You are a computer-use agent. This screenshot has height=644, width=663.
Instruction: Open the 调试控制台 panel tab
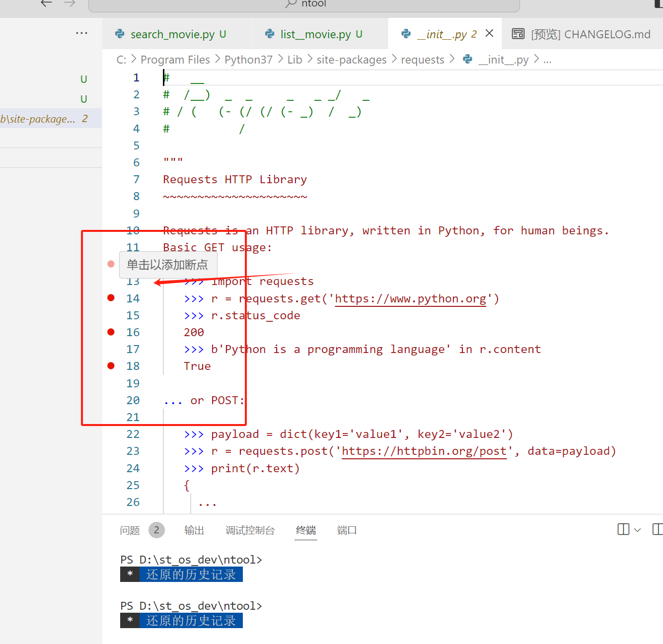(x=250, y=530)
